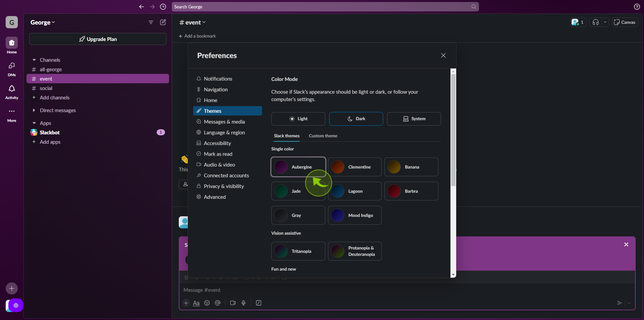Choose the Lagoon theme
The image size is (644, 320).
pos(355,191)
